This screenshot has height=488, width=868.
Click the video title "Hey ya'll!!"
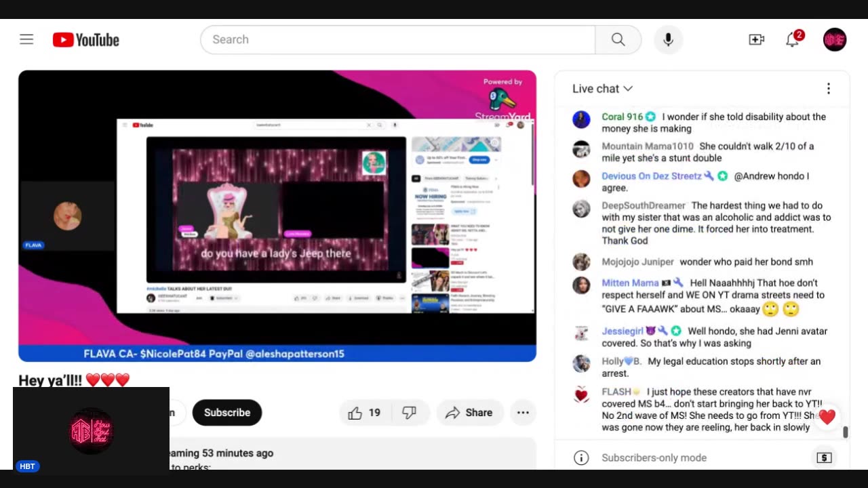coord(74,380)
